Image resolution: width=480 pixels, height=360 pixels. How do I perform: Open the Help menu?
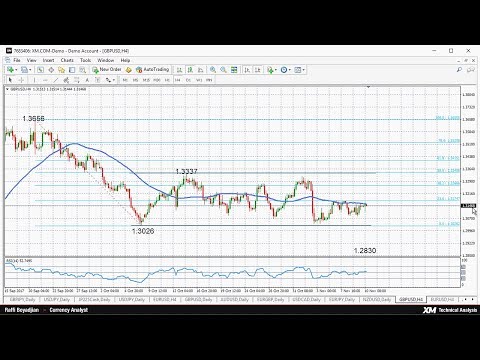point(125,60)
